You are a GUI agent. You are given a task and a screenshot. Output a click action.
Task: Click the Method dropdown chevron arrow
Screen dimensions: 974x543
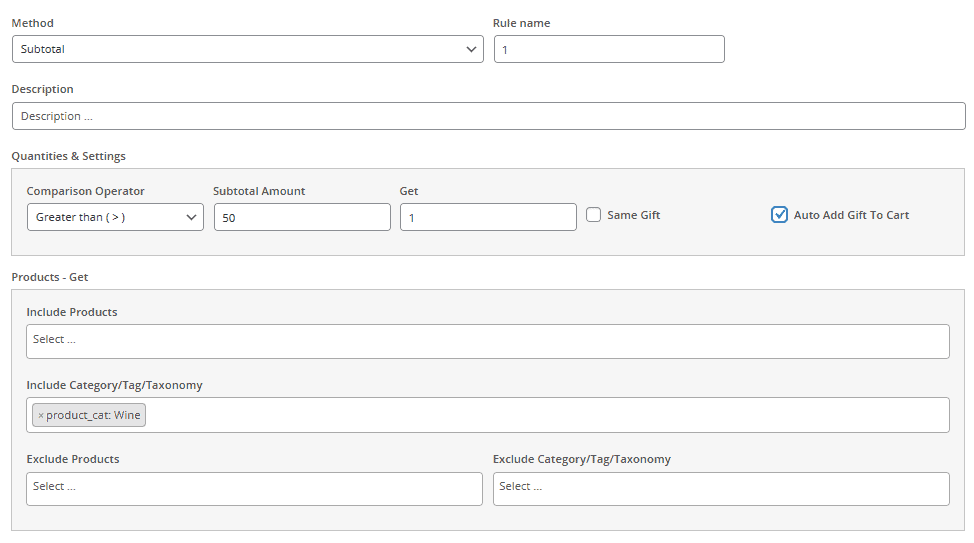[x=472, y=49]
